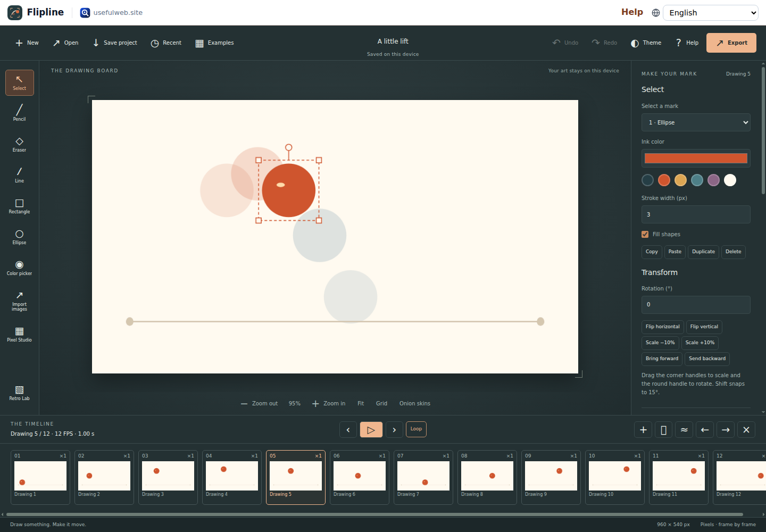
Task: Click the Paste button
Action: click(x=675, y=252)
